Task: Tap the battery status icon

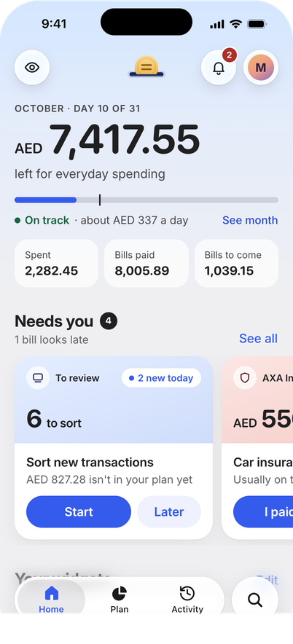Action: click(257, 24)
